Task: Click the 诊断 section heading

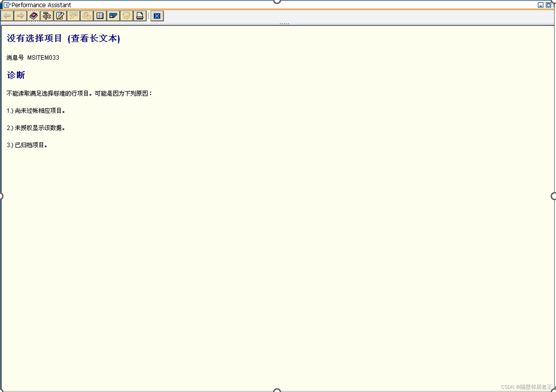Action: click(x=16, y=75)
